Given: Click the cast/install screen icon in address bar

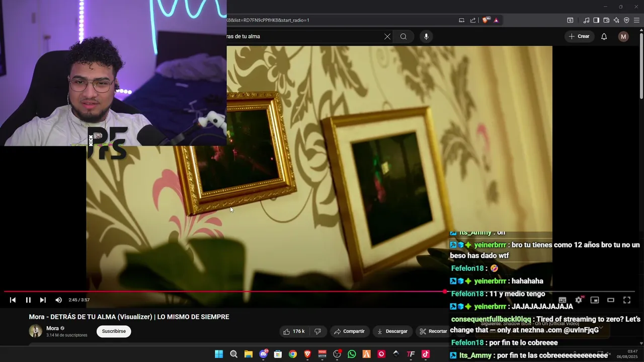Looking at the screenshot, I should (461, 20).
